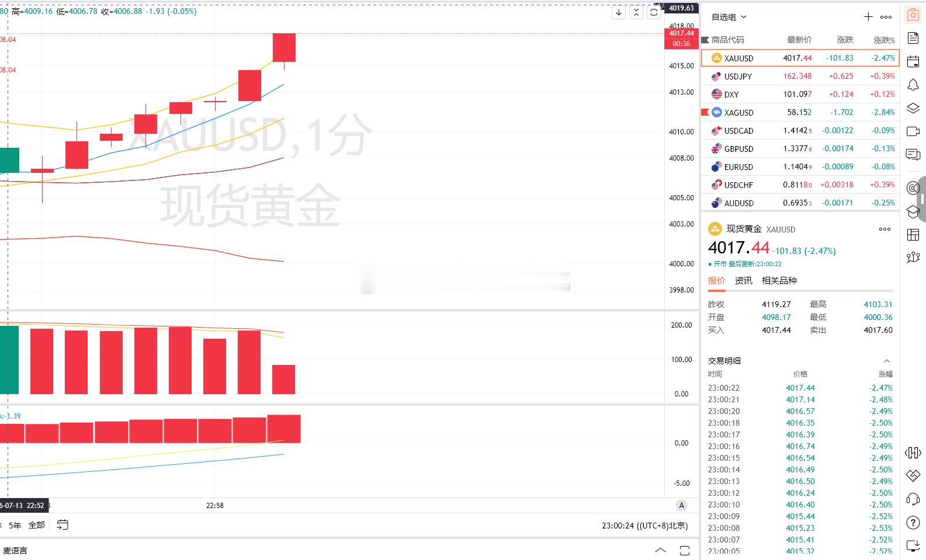Open the alerts bell icon
926x560 pixels.
(x=913, y=85)
